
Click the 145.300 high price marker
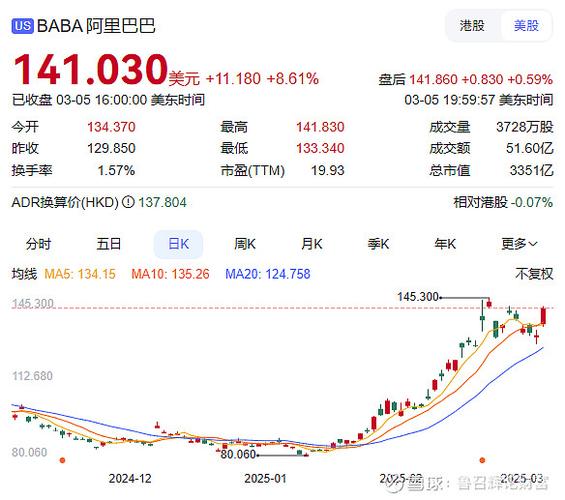[418, 297]
